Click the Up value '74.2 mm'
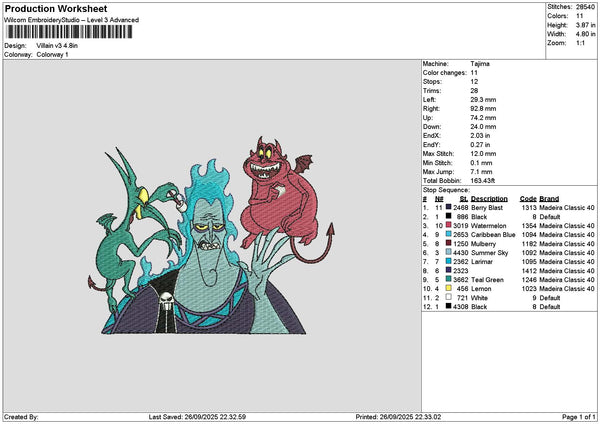 pyautogui.click(x=483, y=118)
